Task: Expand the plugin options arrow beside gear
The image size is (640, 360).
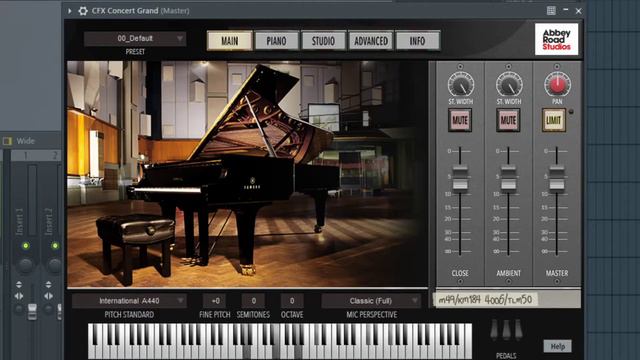Action: (70, 11)
